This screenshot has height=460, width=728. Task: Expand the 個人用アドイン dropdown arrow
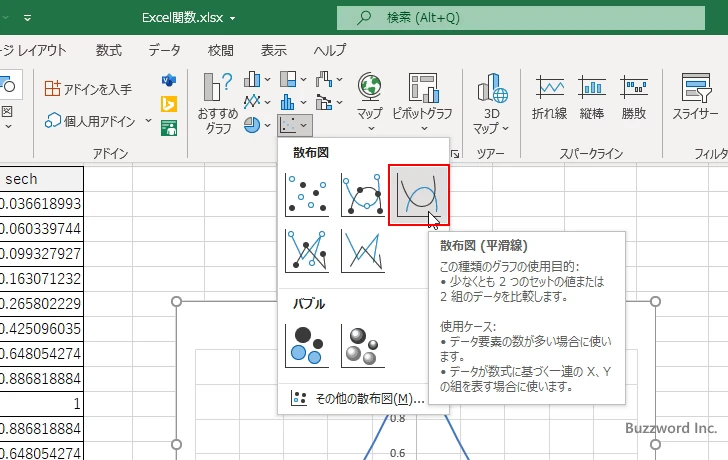coord(148,121)
